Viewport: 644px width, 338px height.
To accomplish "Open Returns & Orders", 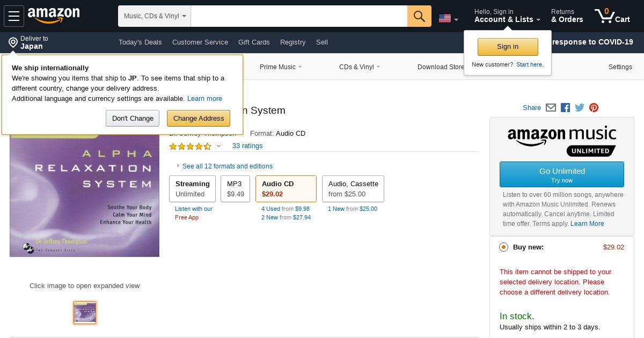I will [567, 16].
